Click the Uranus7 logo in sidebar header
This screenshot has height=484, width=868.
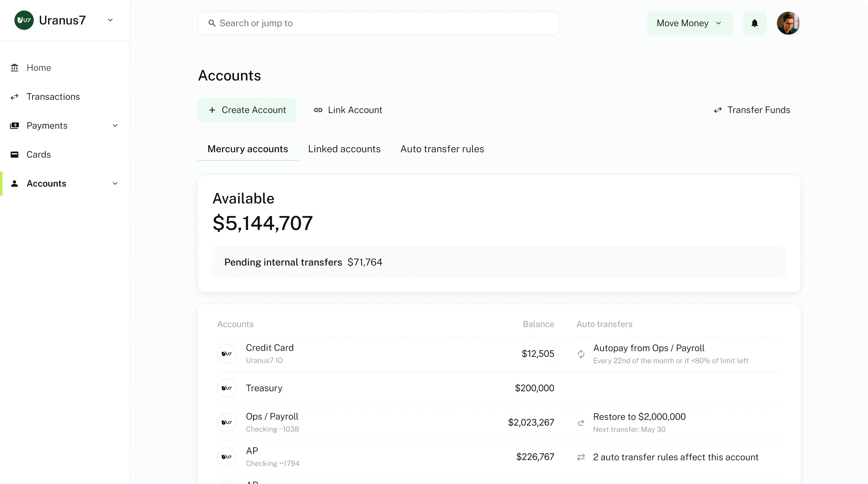[24, 20]
